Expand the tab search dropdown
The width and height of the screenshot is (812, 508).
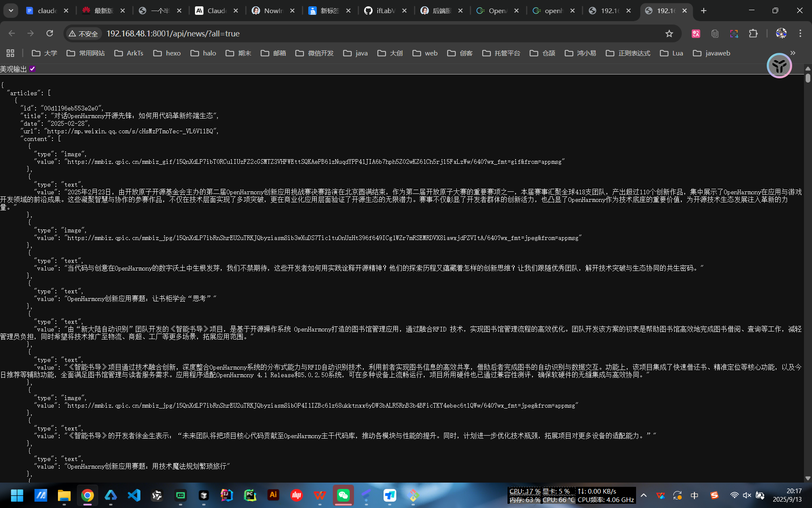11,11
